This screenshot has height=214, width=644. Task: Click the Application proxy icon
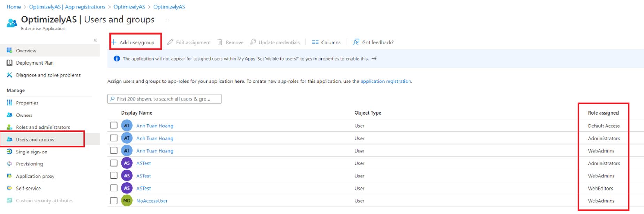tap(9, 176)
